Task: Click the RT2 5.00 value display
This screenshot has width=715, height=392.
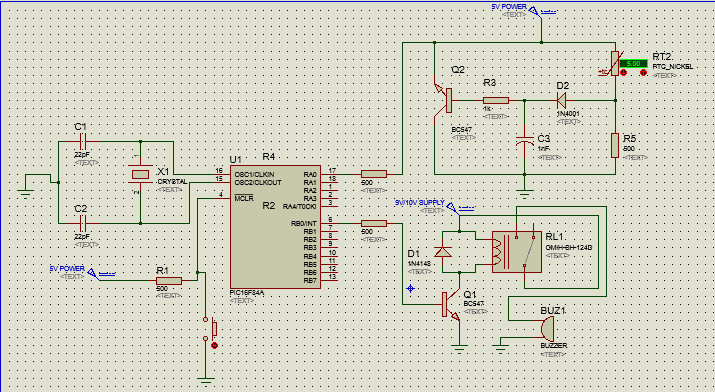Action: tap(634, 64)
